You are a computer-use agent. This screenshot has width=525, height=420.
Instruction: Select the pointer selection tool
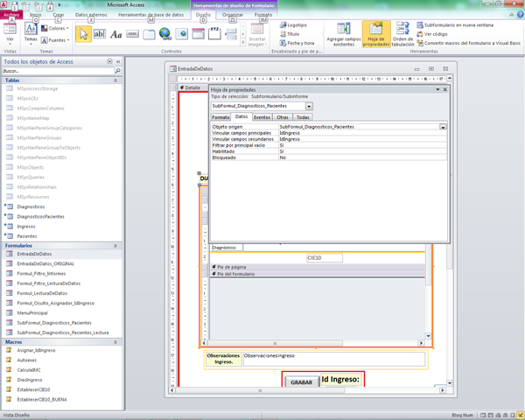(x=84, y=34)
